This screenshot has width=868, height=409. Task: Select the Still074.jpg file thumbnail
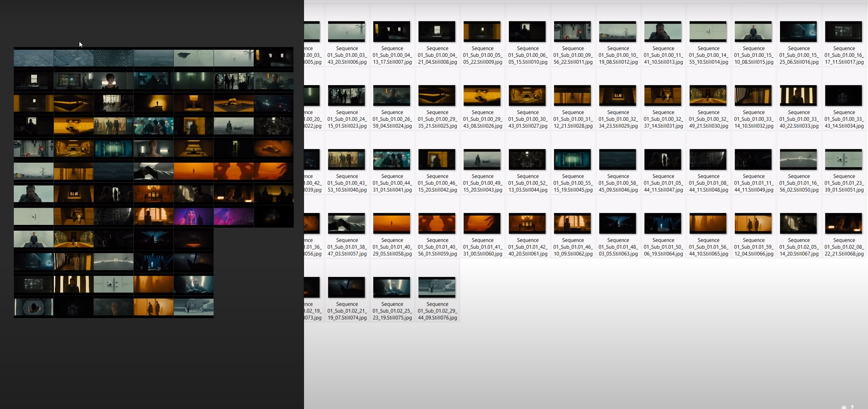[347, 287]
